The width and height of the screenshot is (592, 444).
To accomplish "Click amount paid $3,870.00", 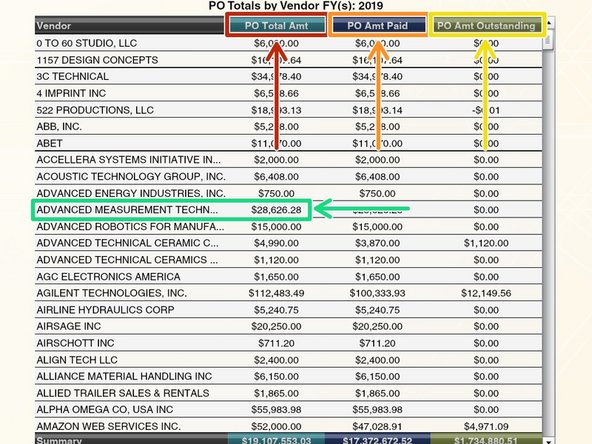I will [x=378, y=243].
